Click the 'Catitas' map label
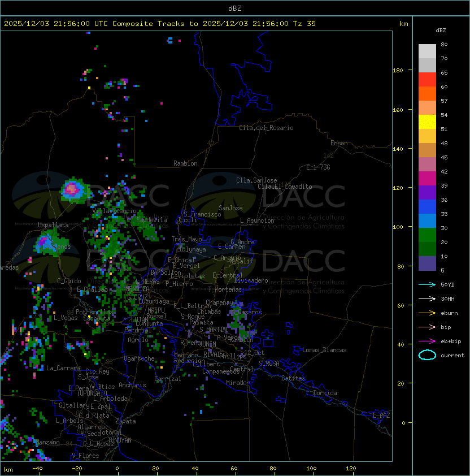Image resolution: width=470 pixels, height=476 pixels. coord(293,378)
